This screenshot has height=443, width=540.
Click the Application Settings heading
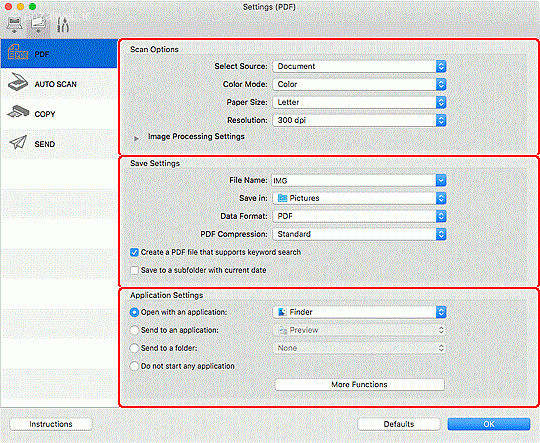point(167,295)
